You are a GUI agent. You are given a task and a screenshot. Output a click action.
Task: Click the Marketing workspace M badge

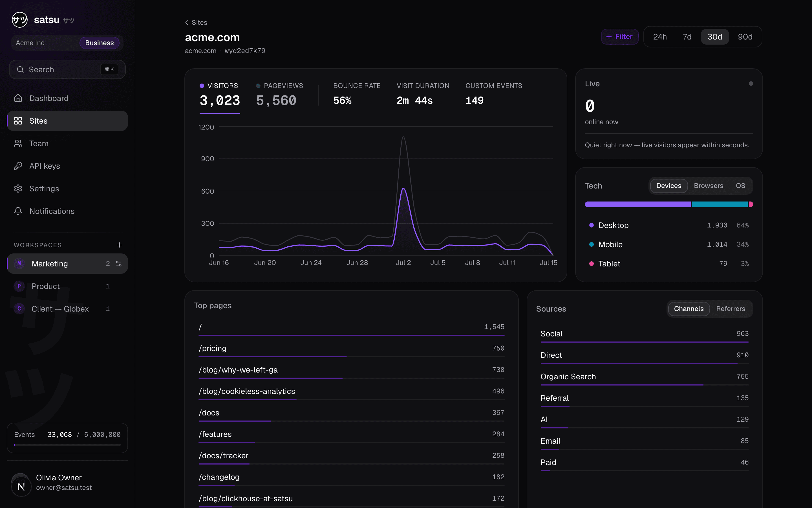(x=19, y=263)
